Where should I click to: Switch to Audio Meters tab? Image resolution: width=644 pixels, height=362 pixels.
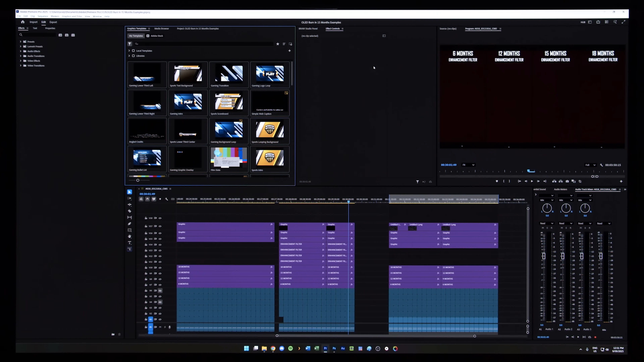click(x=560, y=189)
